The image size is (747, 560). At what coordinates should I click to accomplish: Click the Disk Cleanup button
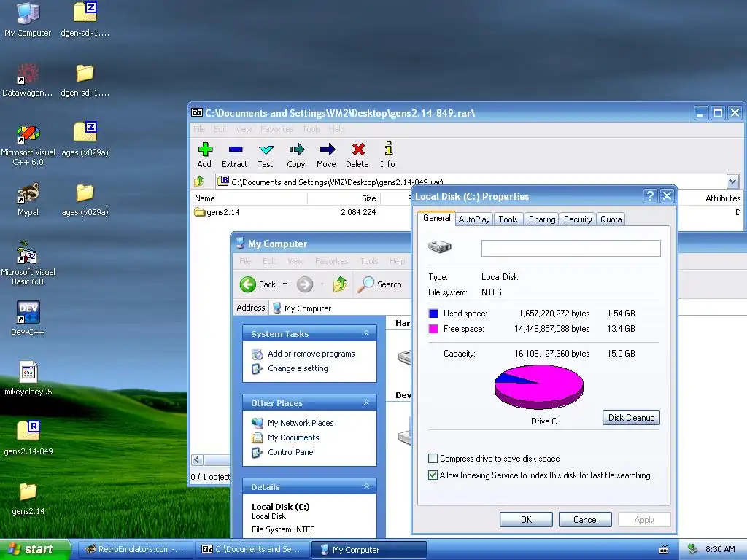631,418
